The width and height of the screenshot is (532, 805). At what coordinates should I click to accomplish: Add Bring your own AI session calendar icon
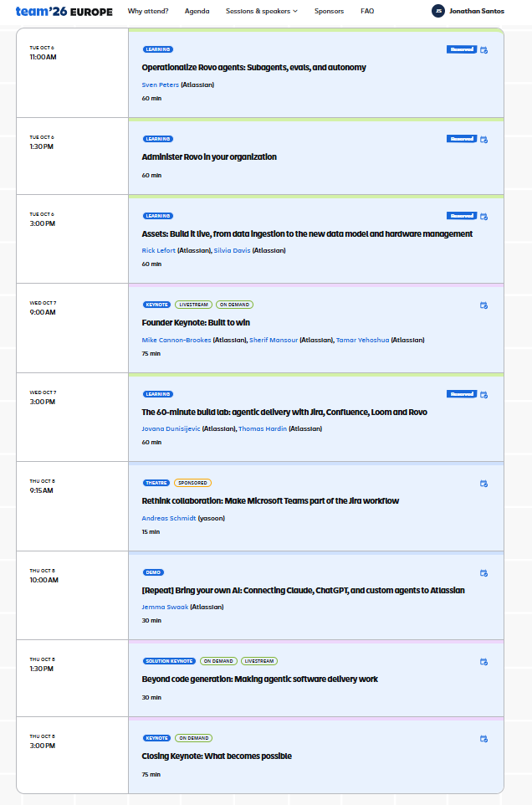483,572
